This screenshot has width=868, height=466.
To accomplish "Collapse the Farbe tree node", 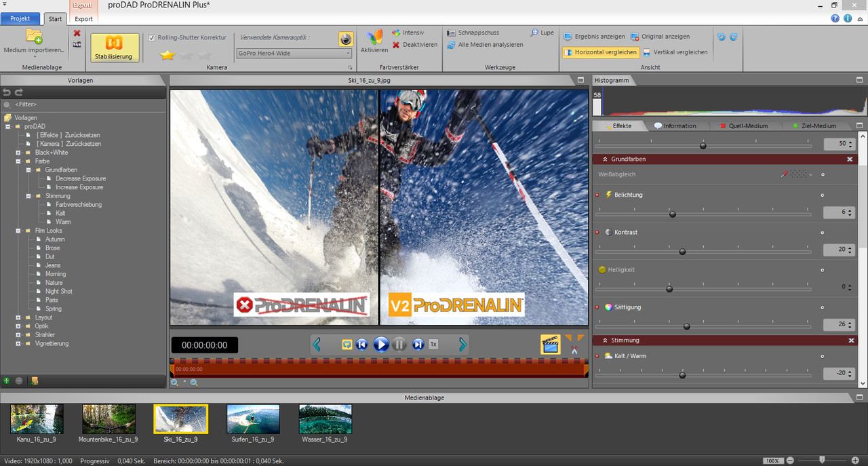I will click(18, 161).
